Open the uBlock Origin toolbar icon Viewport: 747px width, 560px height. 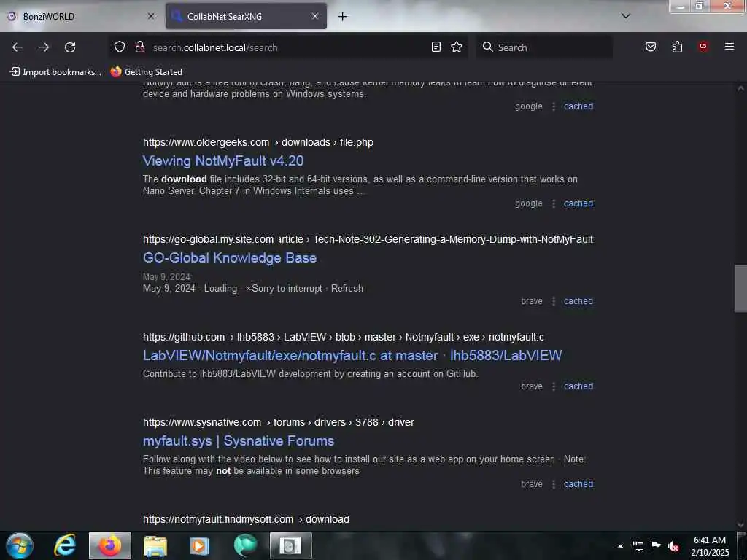[703, 47]
